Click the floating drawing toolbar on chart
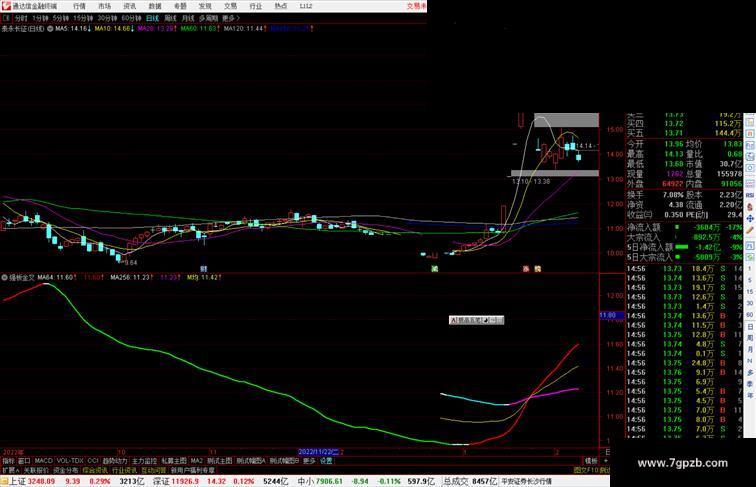This screenshot has width=756, height=487. tap(476, 320)
